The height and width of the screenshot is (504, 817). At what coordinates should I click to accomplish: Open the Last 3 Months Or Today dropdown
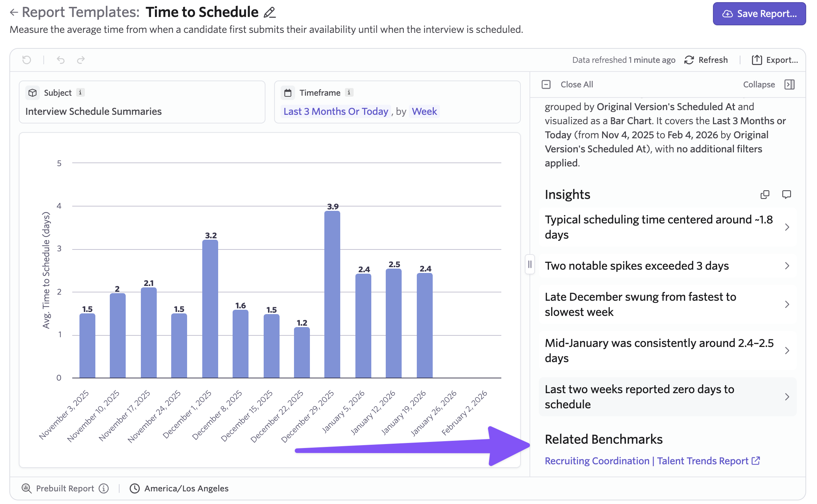click(336, 112)
